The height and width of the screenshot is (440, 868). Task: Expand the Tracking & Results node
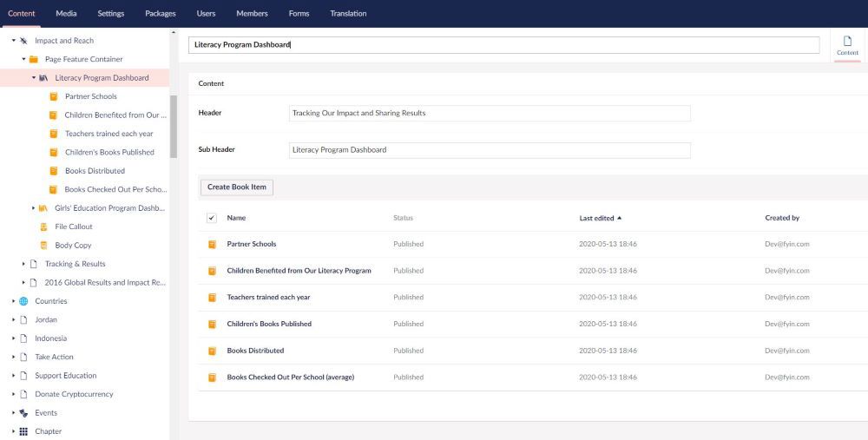pyautogui.click(x=23, y=264)
